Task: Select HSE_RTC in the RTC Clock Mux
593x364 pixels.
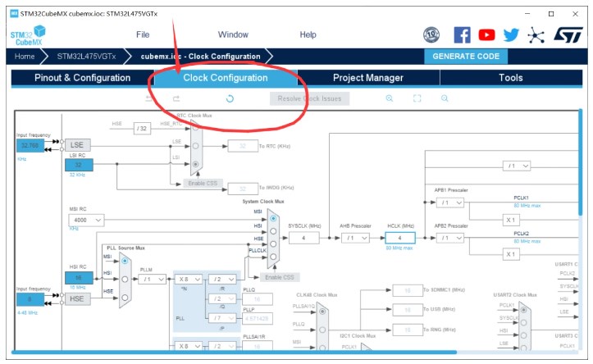Action: (x=195, y=128)
